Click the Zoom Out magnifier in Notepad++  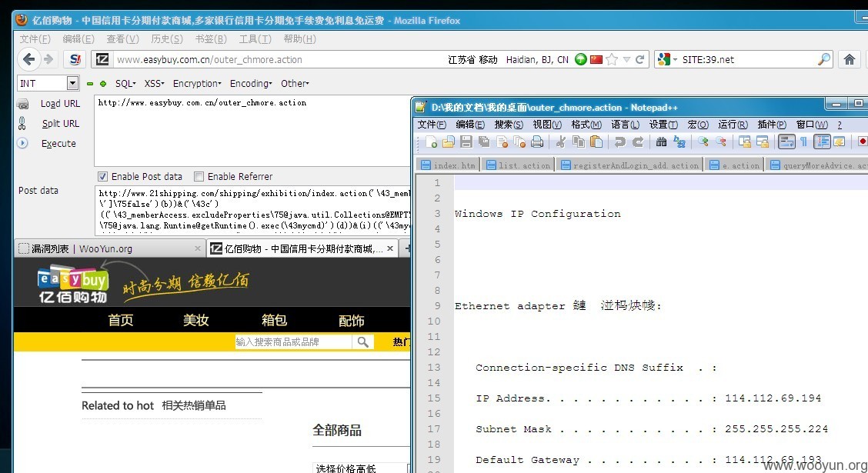[x=721, y=142]
